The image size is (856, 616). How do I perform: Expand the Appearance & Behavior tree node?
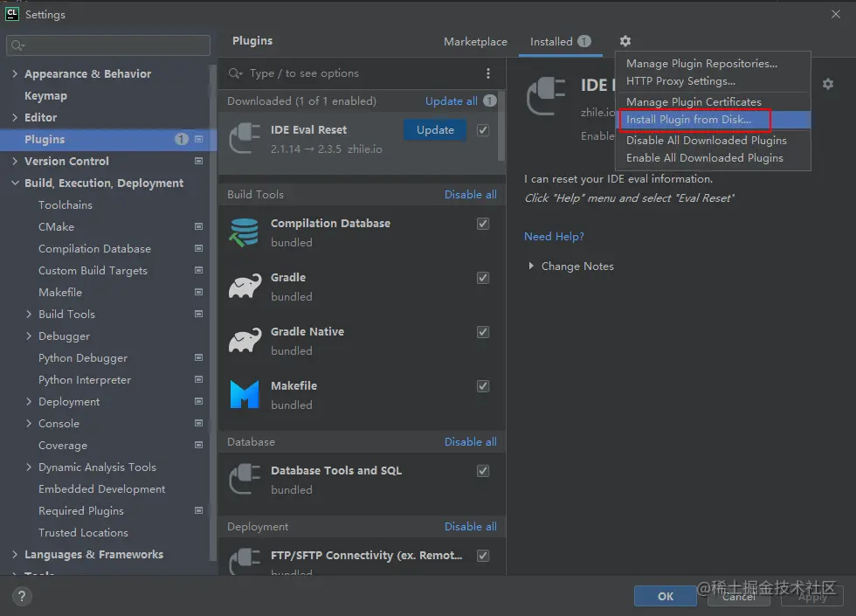tap(15, 74)
